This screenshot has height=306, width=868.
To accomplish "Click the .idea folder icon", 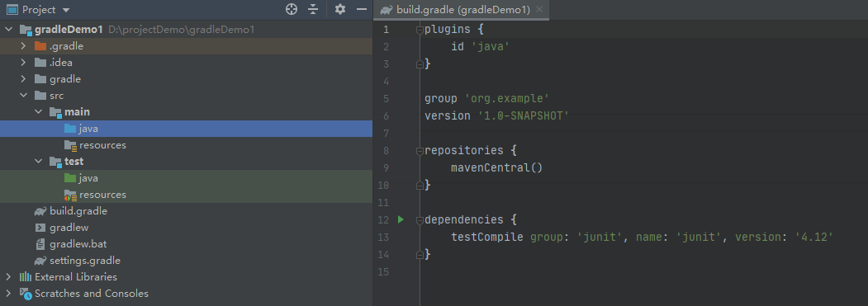I will coord(40,63).
